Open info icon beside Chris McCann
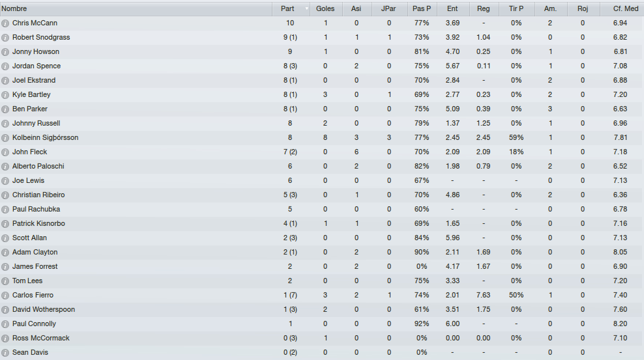The height and width of the screenshot is (360, 644). coord(5,23)
